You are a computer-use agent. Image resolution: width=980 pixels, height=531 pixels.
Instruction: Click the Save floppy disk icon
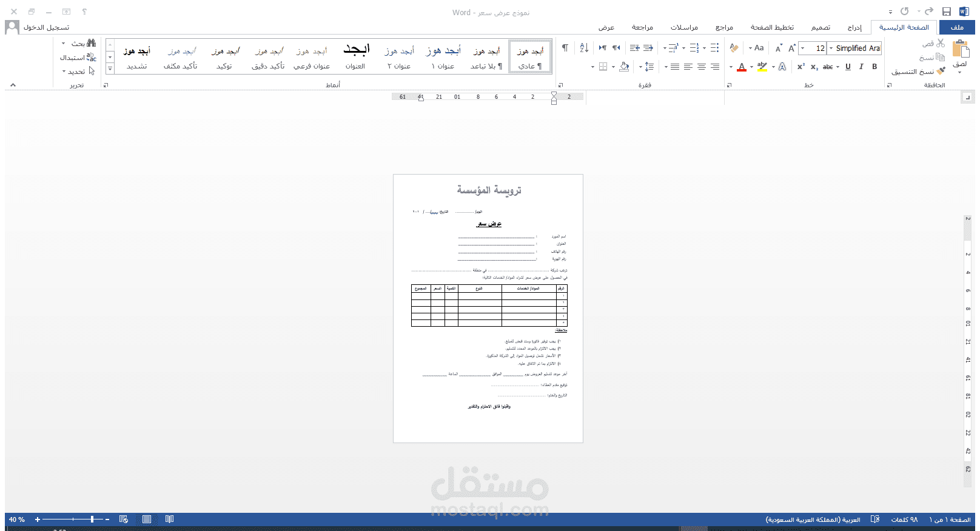(x=947, y=12)
